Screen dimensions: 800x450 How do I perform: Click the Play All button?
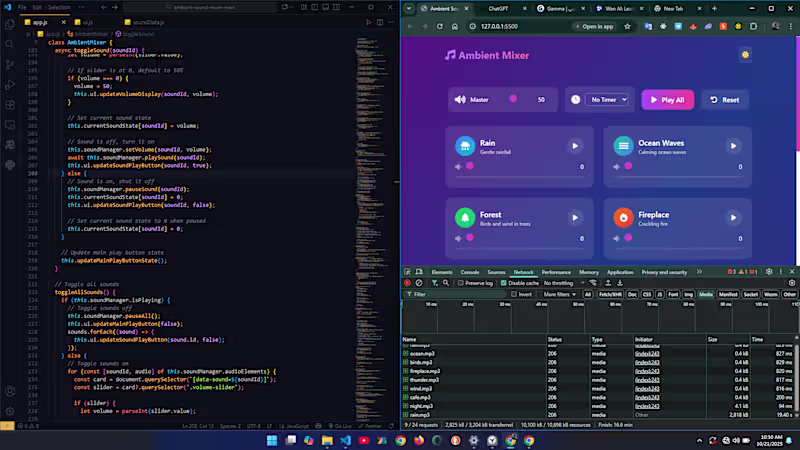(x=667, y=100)
